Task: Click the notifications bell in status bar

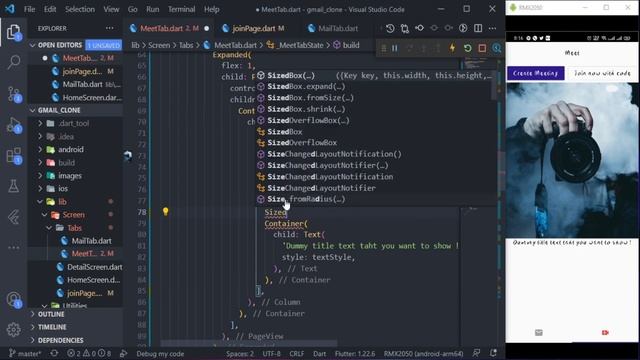Action: click(x=493, y=353)
